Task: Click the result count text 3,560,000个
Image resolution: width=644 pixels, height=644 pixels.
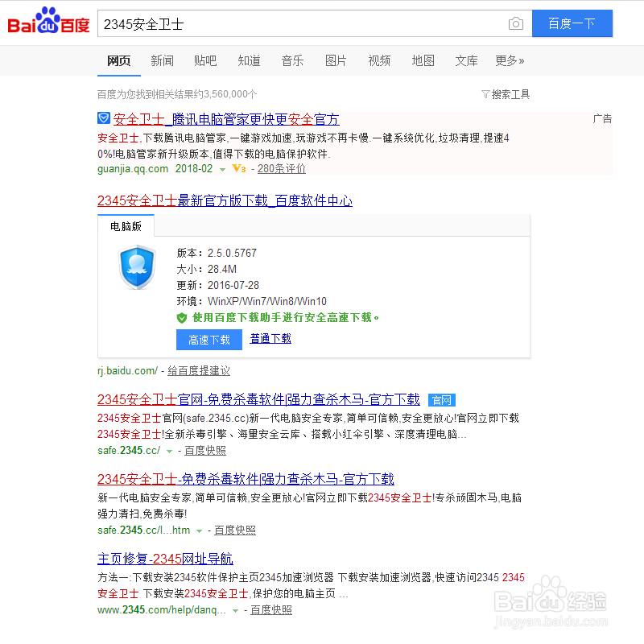Action: click(x=230, y=94)
